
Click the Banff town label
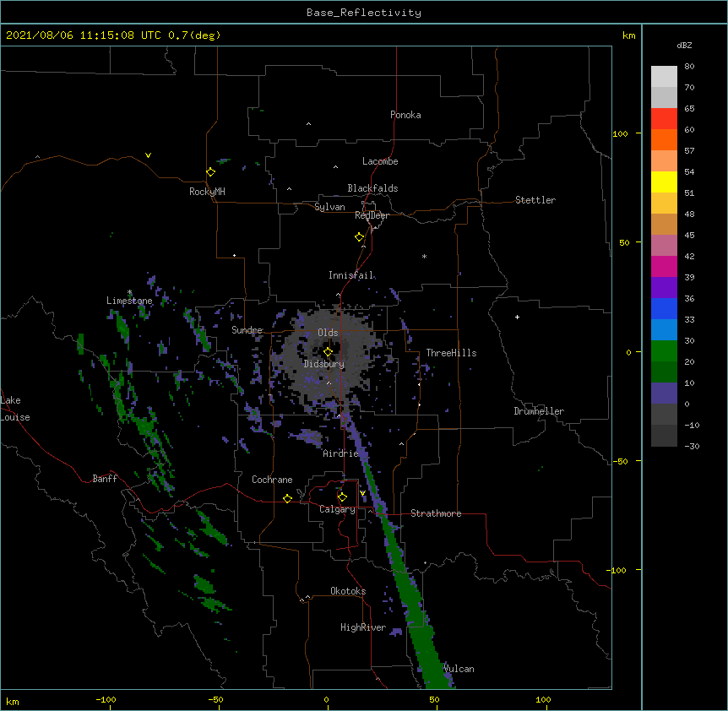(x=105, y=479)
